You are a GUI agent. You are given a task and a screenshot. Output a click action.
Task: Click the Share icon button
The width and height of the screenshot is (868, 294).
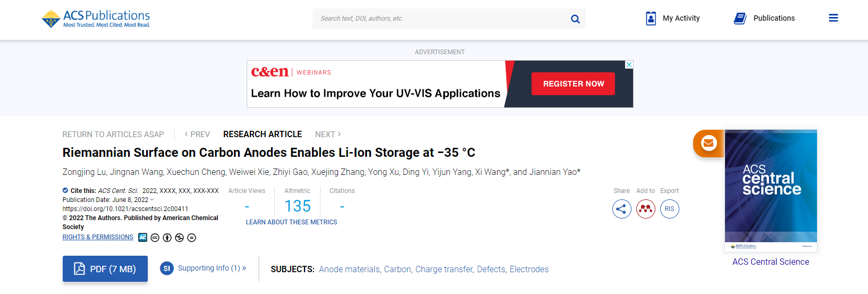pos(621,209)
